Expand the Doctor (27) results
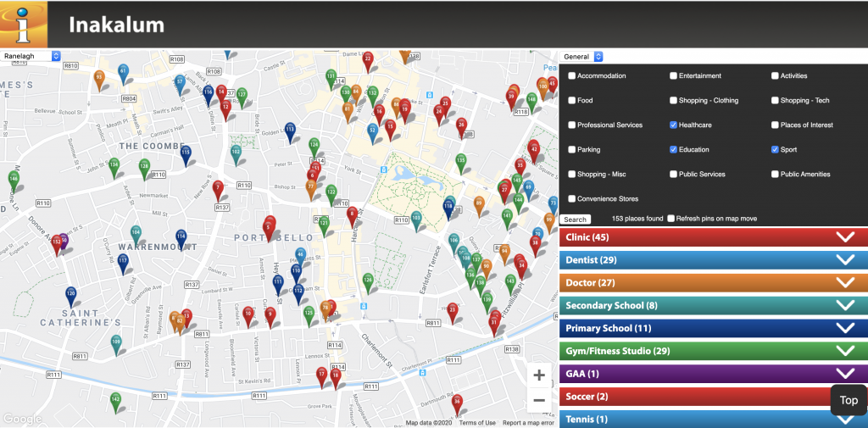 click(714, 282)
